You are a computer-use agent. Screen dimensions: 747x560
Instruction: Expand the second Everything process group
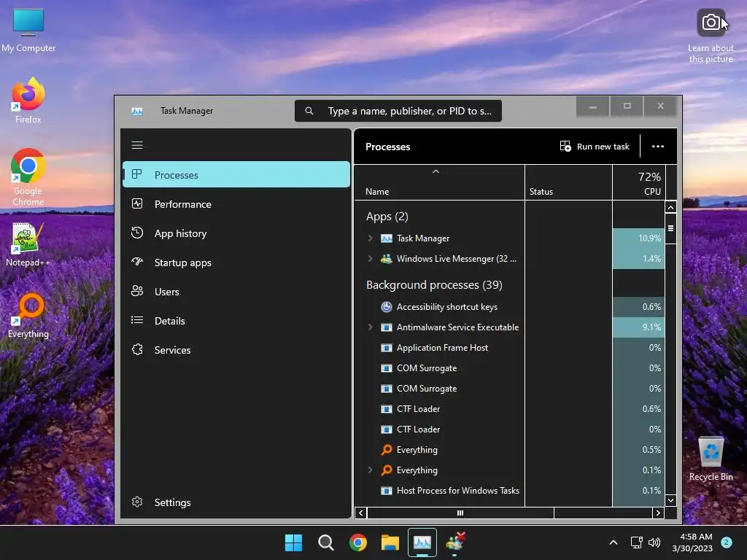pyautogui.click(x=370, y=470)
